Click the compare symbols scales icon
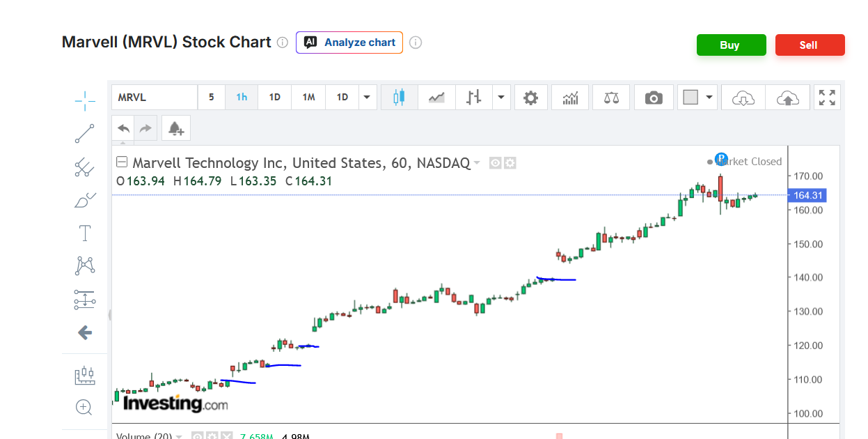Viewport: 868px width, 439px height. click(611, 98)
